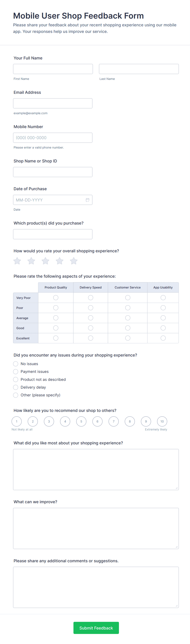Image resolution: width=190 pixels, height=644 pixels.
Task: Click the Email Address text box
Action: [x=53, y=103]
